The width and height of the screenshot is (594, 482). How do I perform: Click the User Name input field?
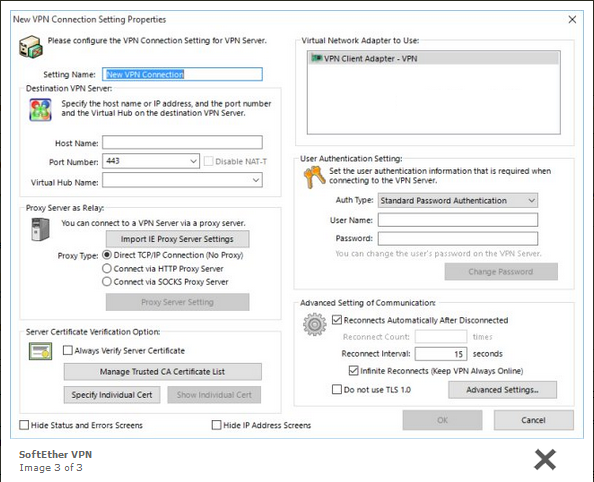(458, 220)
